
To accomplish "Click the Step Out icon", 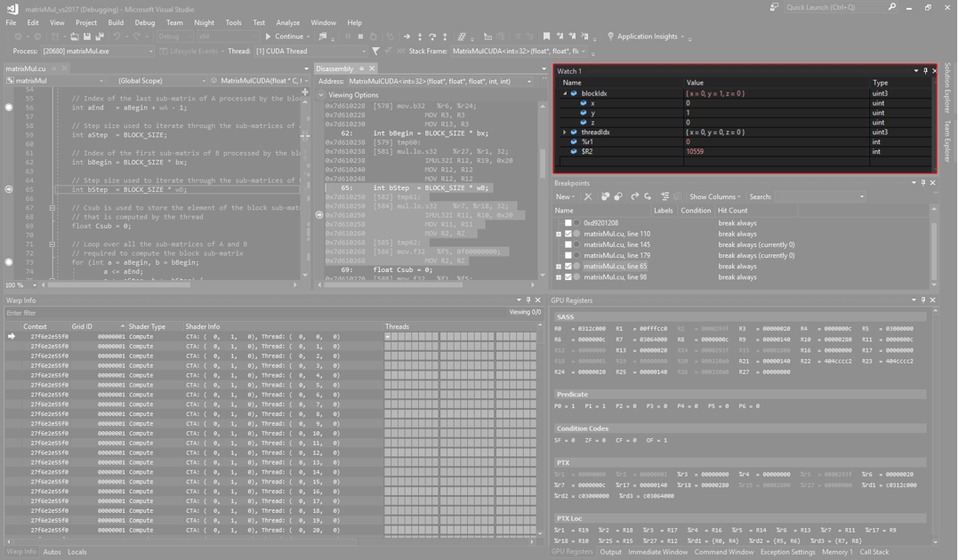I will click(445, 36).
